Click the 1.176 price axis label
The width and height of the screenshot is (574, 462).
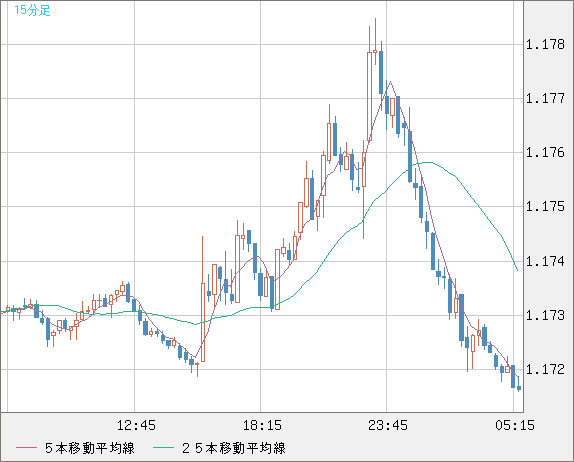click(x=545, y=152)
